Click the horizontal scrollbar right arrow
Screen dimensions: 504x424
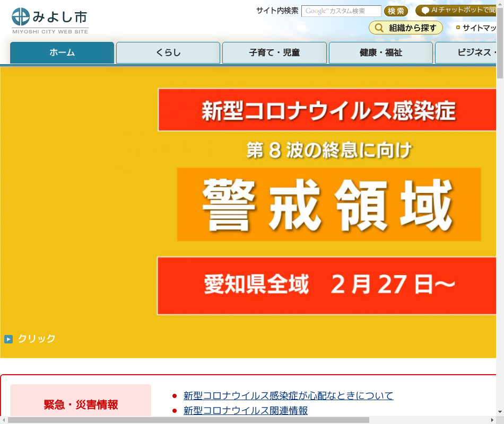(x=492, y=420)
